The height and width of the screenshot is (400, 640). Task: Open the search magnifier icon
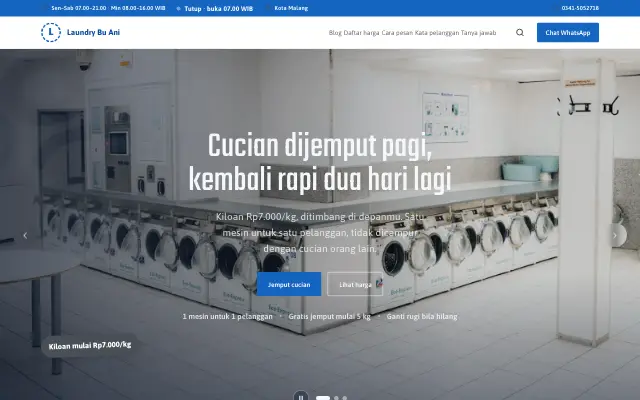pyautogui.click(x=520, y=33)
